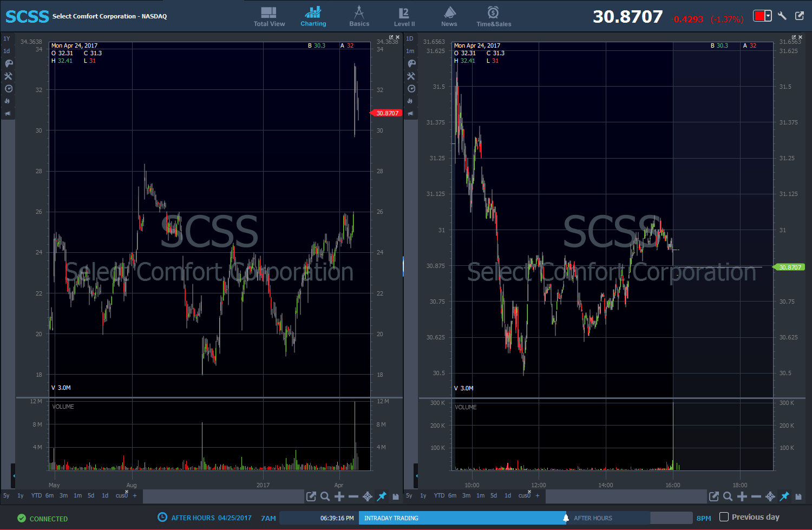Select 1Y range label in left chart sidebar
The height and width of the screenshot is (530, 812).
(x=6, y=38)
